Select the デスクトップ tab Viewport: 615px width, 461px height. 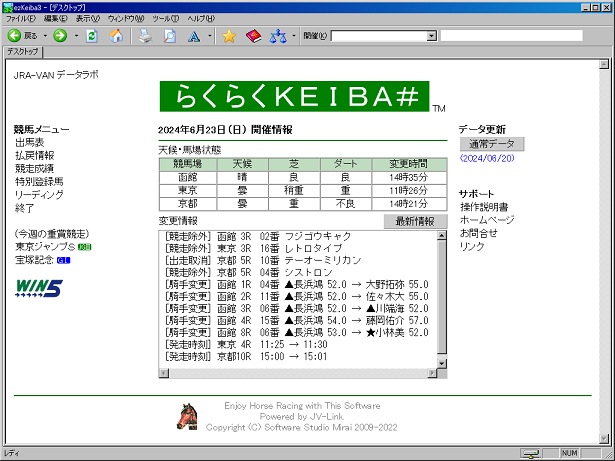click(x=23, y=52)
